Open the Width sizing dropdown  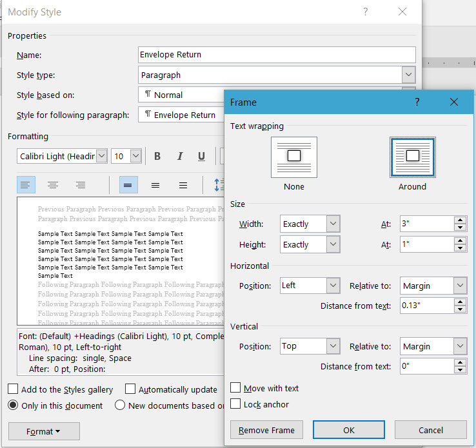click(x=333, y=224)
